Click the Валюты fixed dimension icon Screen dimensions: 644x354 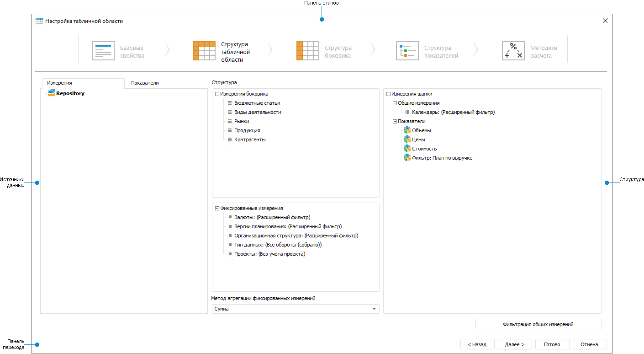[230, 217]
